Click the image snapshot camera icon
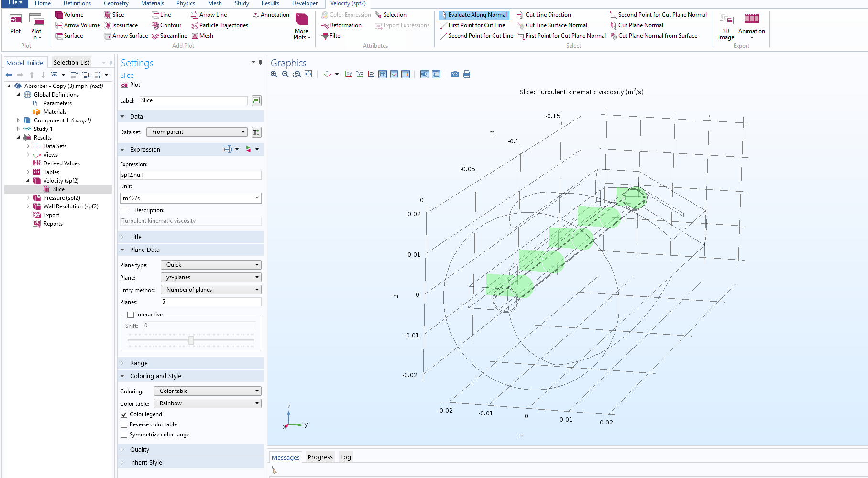868x478 pixels. pyautogui.click(x=455, y=74)
